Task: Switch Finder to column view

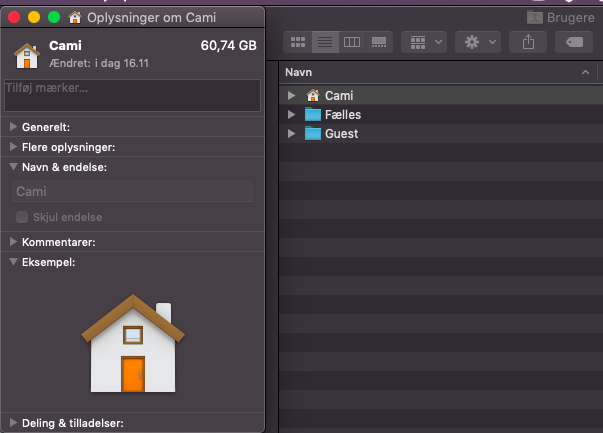Action: point(352,42)
